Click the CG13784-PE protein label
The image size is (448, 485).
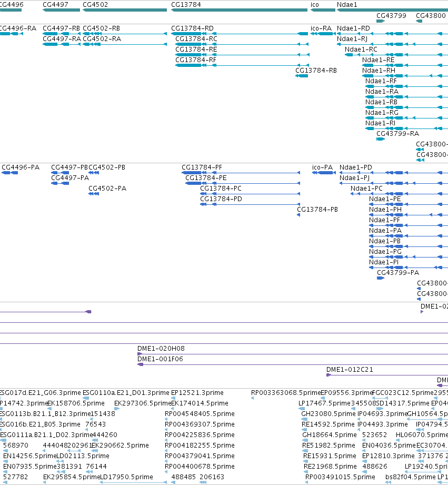pos(206,178)
